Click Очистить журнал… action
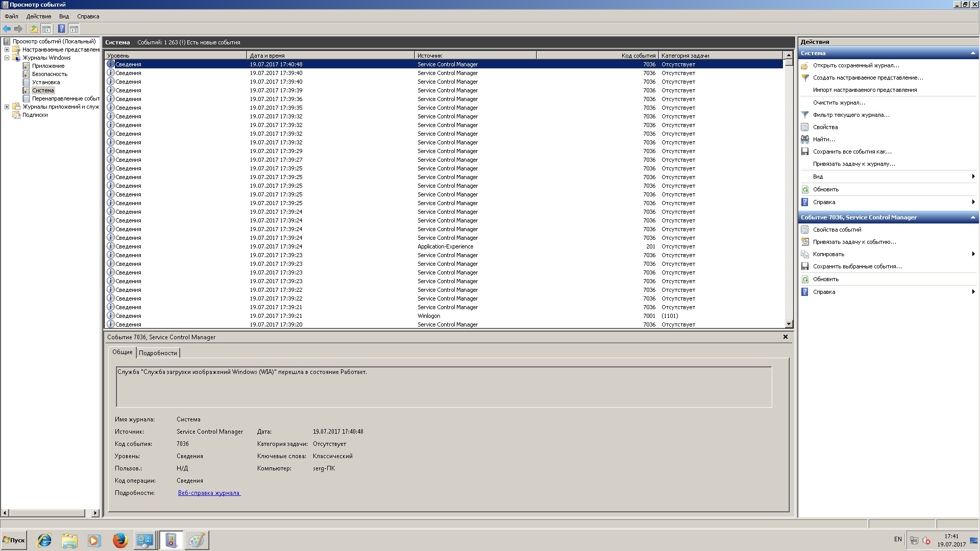This screenshot has height=551, width=980. pyautogui.click(x=839, y=103)
